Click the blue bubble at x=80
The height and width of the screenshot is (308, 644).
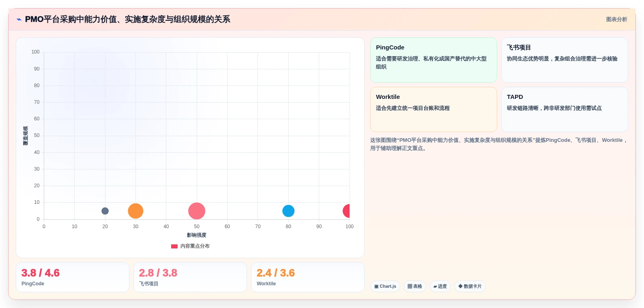[x=288, y=211]
